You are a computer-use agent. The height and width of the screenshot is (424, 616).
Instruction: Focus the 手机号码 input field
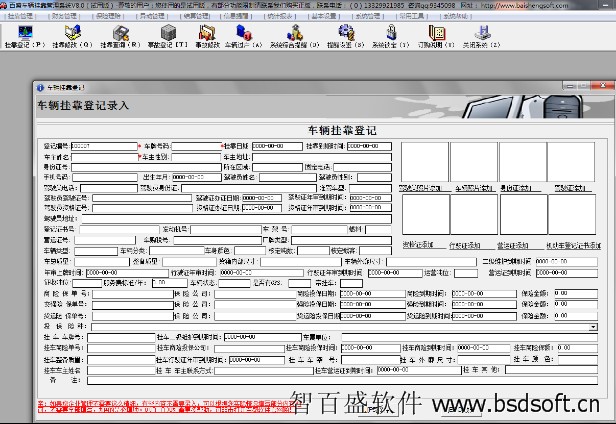click(x=105, y=178)
